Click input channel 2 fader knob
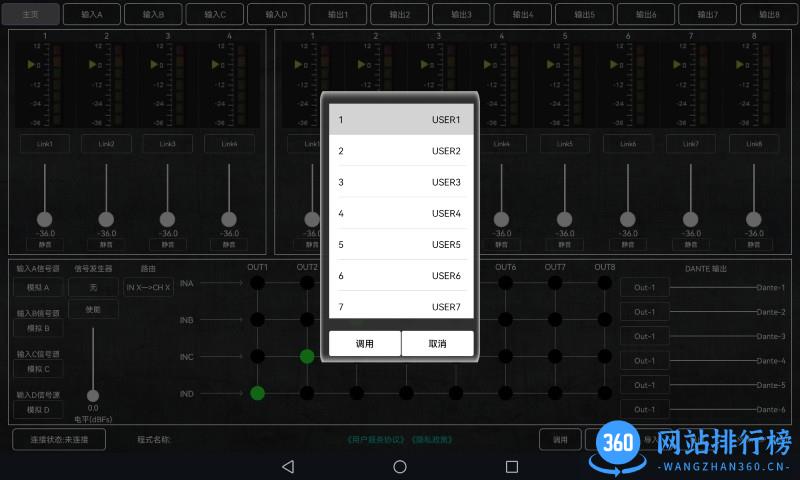The height and width of the screenshot is (480, 800). tap(106, 219)
